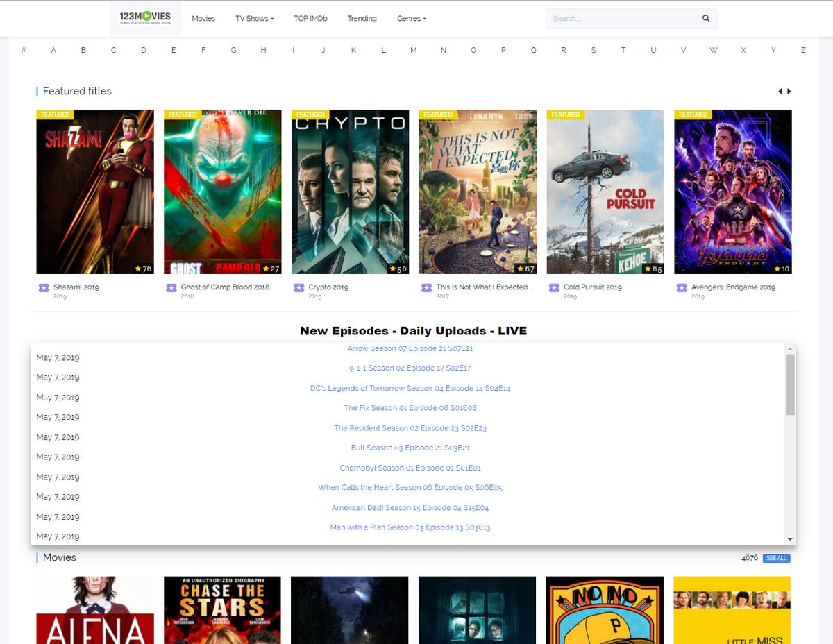Image resolution: width=833 pixels, height=644 pixels.
Task: Click 10 star rating on Avengers poster
Action: coord(782,269)
